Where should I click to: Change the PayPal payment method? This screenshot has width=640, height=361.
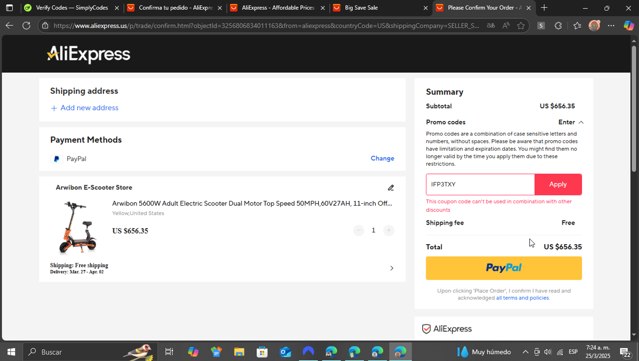pos(382,158)
